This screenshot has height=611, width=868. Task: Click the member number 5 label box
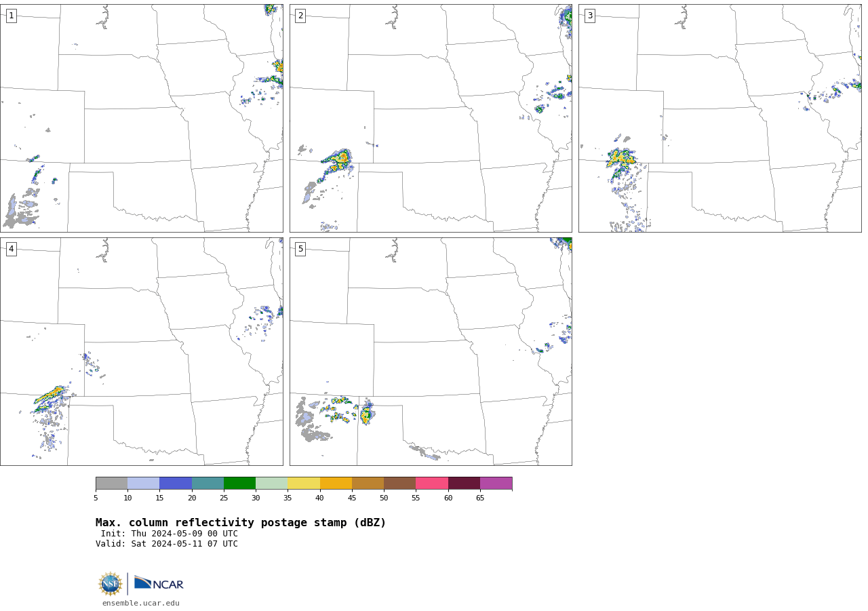[300, 249]
